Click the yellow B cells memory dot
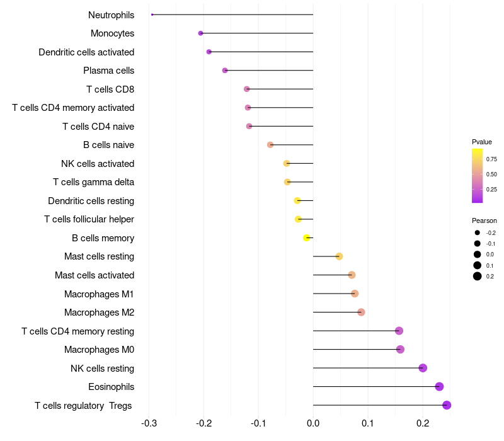504x441 pixels. (306, 238)
